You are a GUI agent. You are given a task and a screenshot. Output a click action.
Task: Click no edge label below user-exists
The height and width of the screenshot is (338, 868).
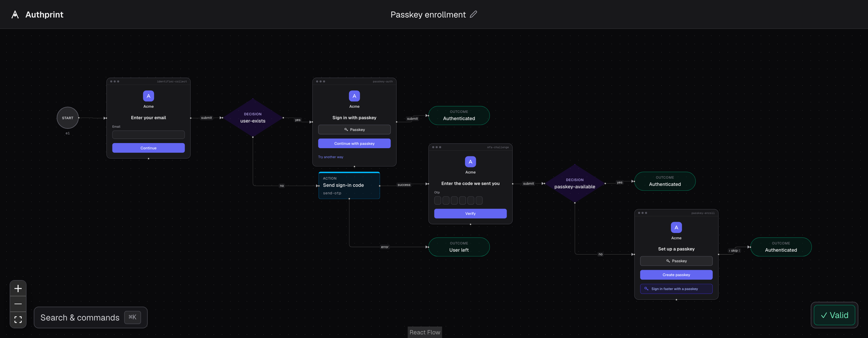coord(282,186)
